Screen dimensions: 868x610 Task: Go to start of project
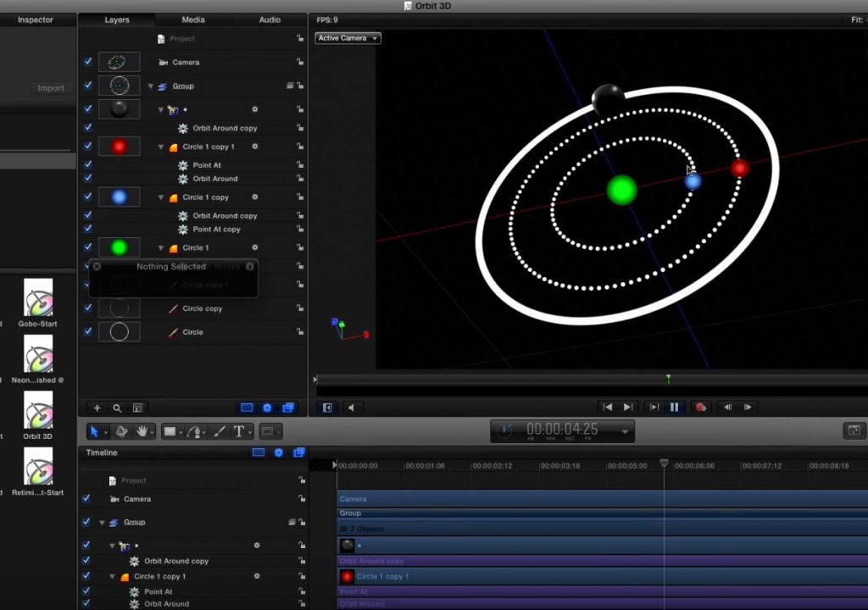click(x=607, y=408)
